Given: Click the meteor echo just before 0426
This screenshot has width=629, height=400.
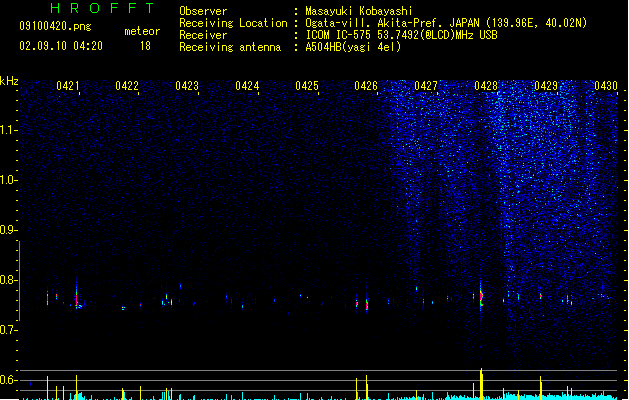Looking at the screenshot, I should click(x=367, y=304).
